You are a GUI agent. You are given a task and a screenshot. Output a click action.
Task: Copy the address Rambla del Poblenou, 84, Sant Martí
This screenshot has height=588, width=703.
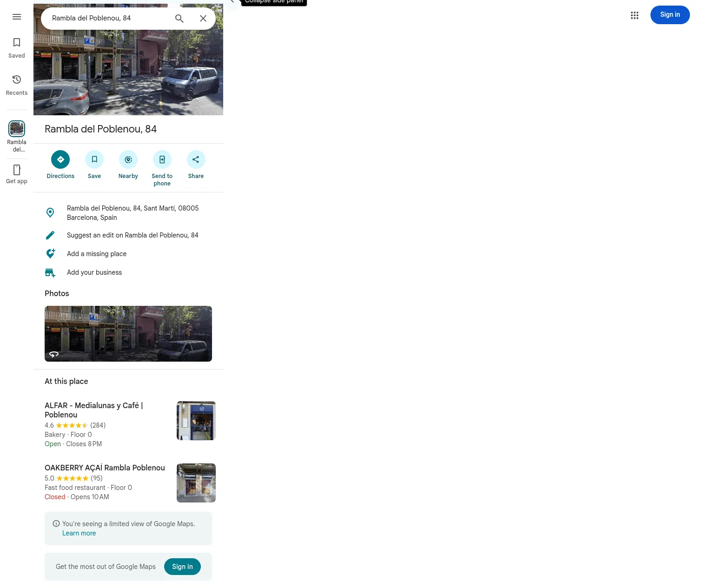[x=128, y=213]
